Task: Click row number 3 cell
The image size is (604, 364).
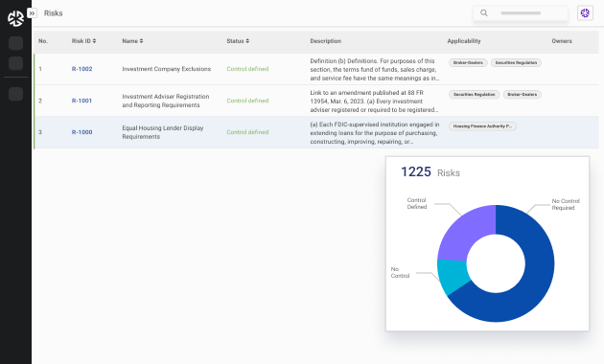Action: [x=40, y=132]
